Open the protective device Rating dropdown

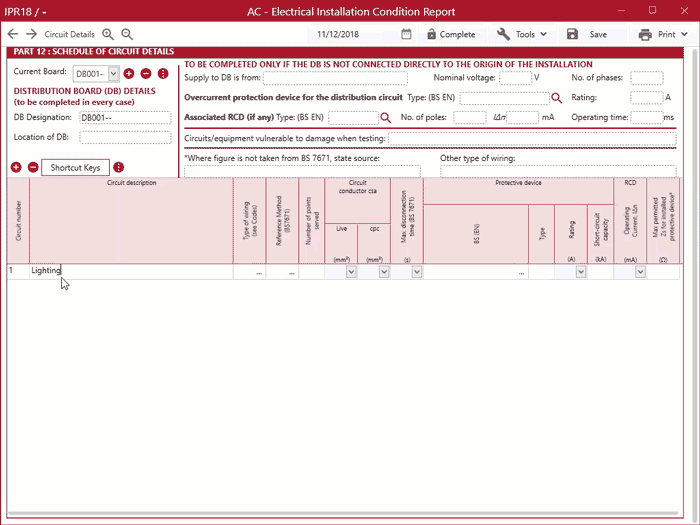point(581,271)
